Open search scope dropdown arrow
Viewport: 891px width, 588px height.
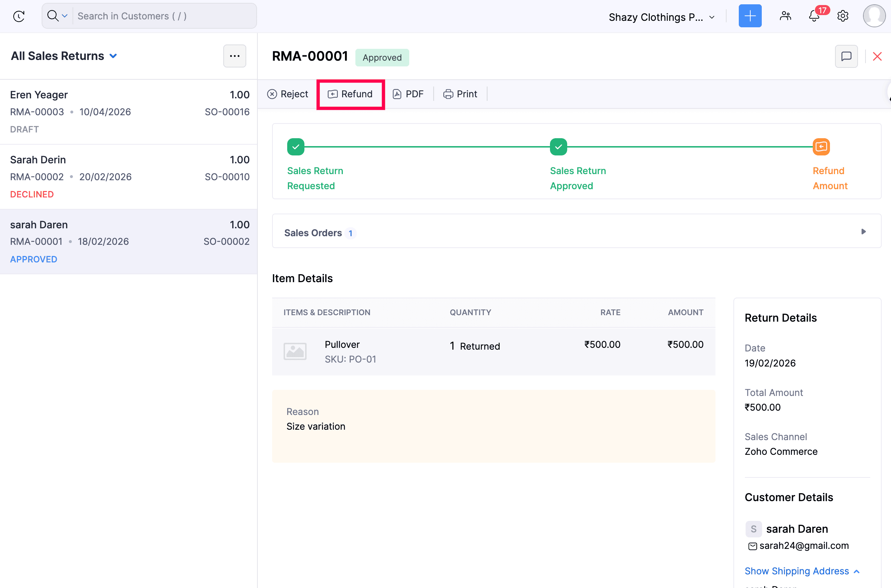pyautogui.click(x=65, y=16)
